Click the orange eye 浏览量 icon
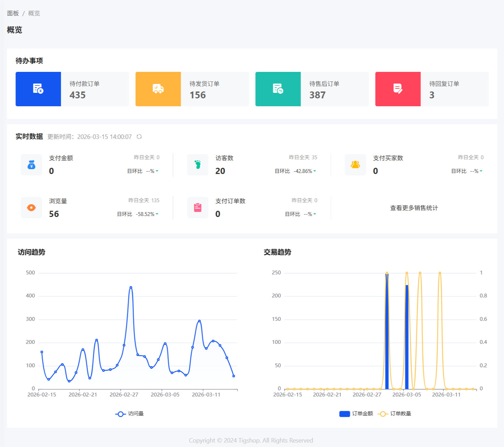 31,208
